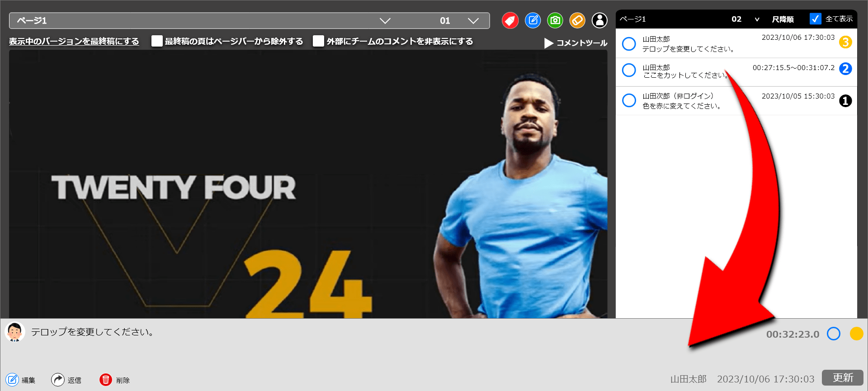Click the commenter avatar in the bottom bar
Screen dimensions: 868x391
tap(14, 332)
